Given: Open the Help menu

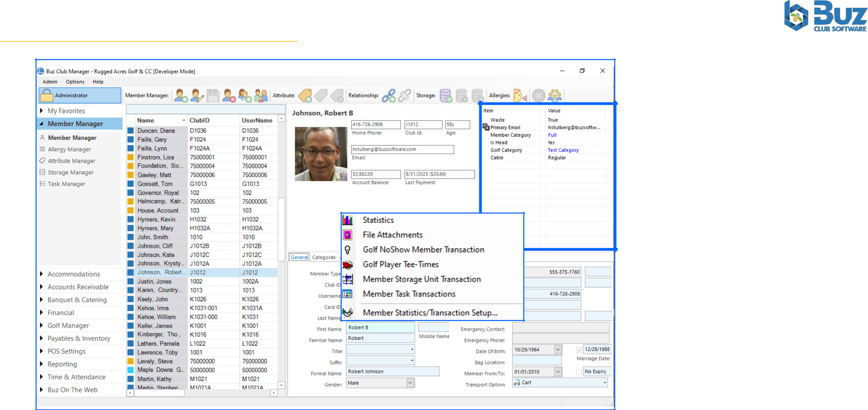Looking at the screenshot, I should (98, 82).
